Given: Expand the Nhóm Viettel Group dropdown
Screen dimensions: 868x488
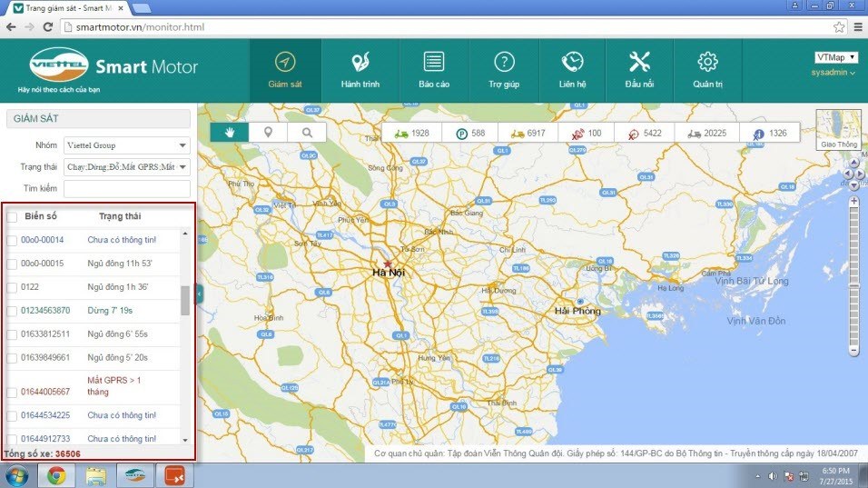Looking at the screenshot, I should point(126,144).
